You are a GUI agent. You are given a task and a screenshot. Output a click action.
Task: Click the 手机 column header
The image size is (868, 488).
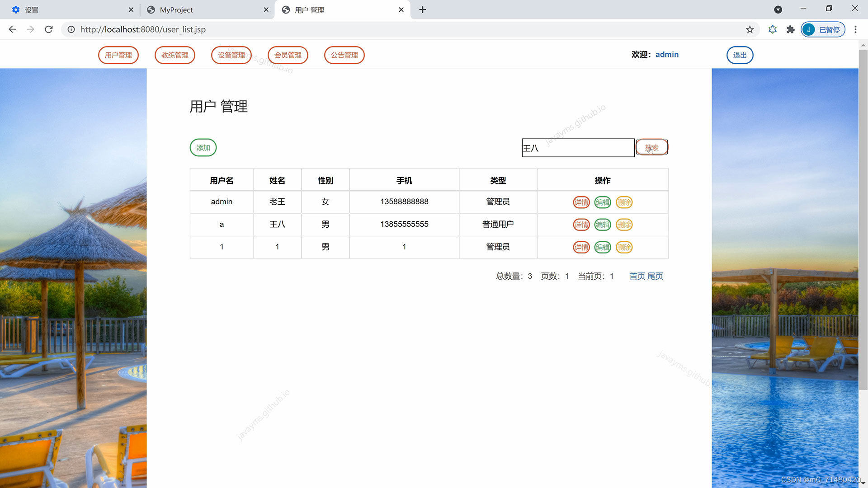point(404,180)
